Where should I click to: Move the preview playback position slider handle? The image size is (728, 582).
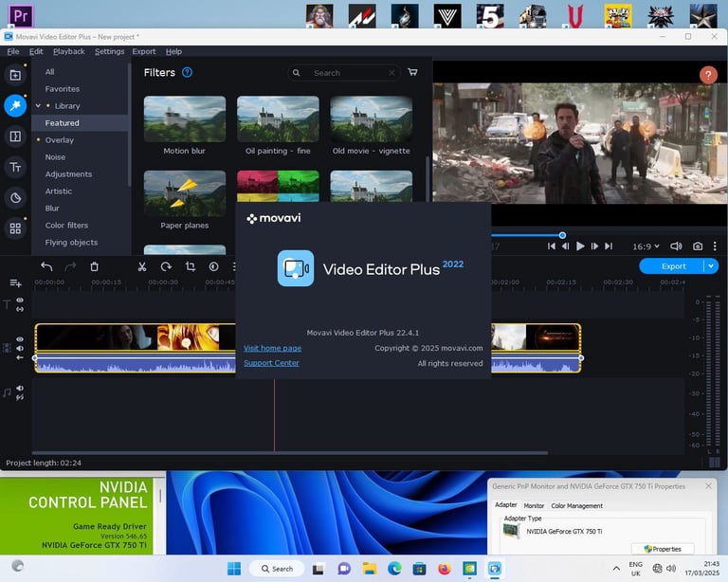click(x=562, y=235)
